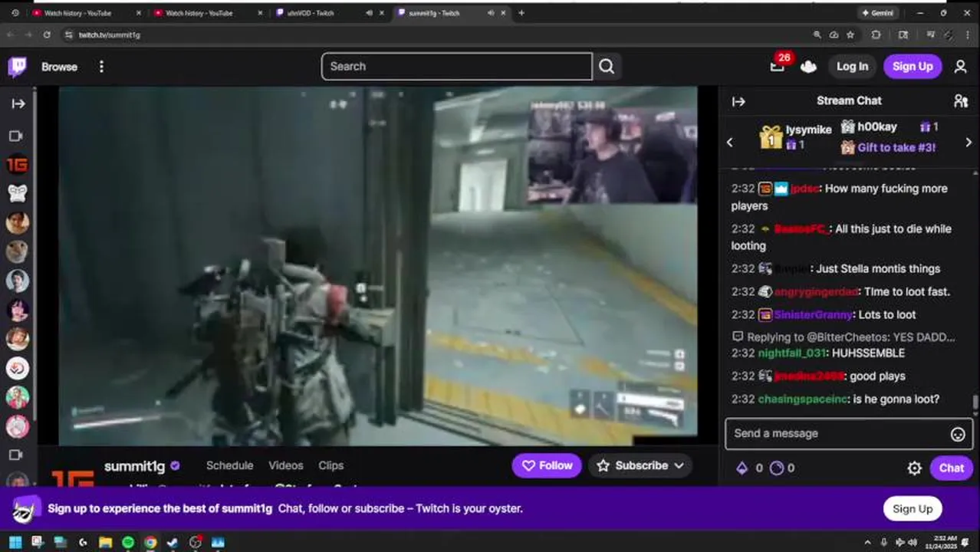980x552 pixels.
Task: View site information icon in address bar
Action: [x=69, y=35]
